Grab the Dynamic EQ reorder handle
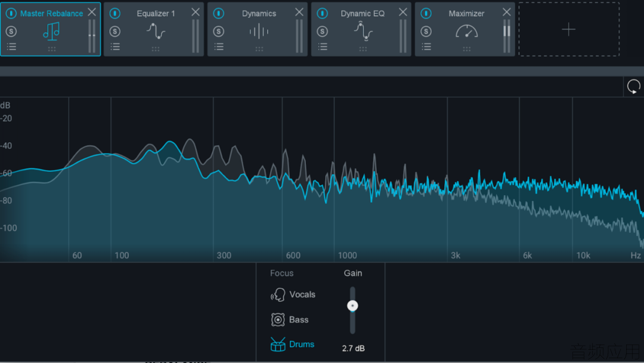The width and height of the screenshot is (644, 363). pos(363,49)
